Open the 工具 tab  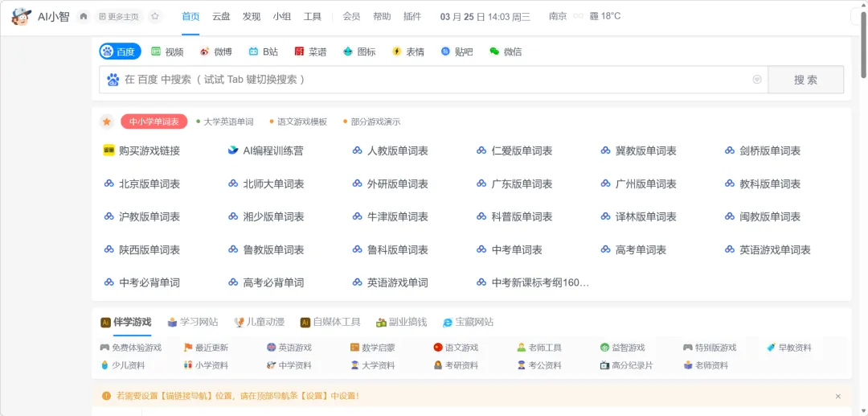pyautogui.click(x=312, y=17)
